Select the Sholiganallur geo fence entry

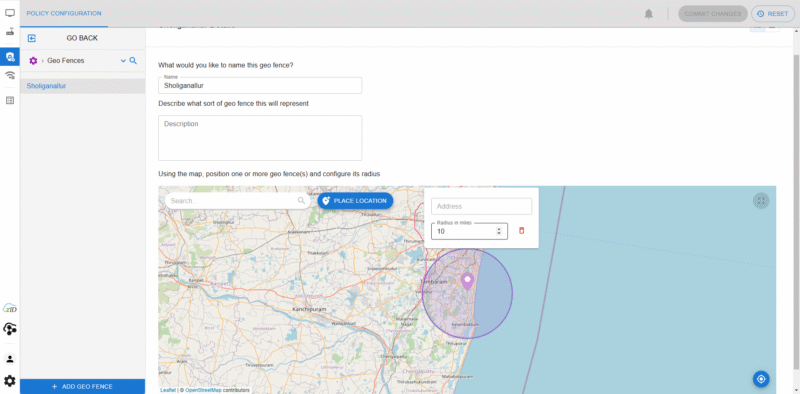[83, 86]
